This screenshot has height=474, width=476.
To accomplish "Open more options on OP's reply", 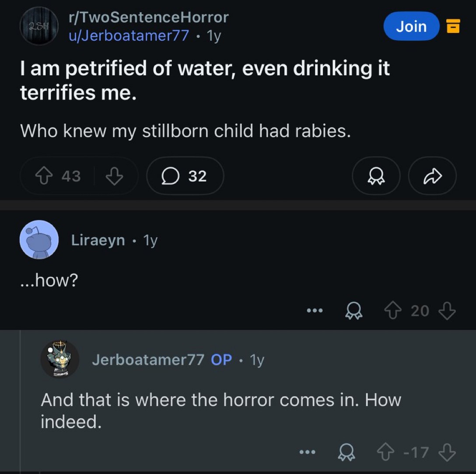I will 307,452.
